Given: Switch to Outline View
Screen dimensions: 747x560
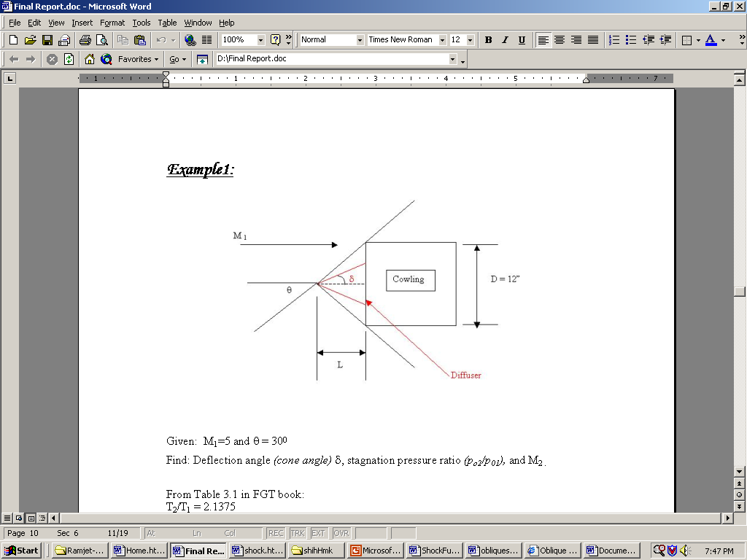Looking at the screenshot, I should [42, 518].
